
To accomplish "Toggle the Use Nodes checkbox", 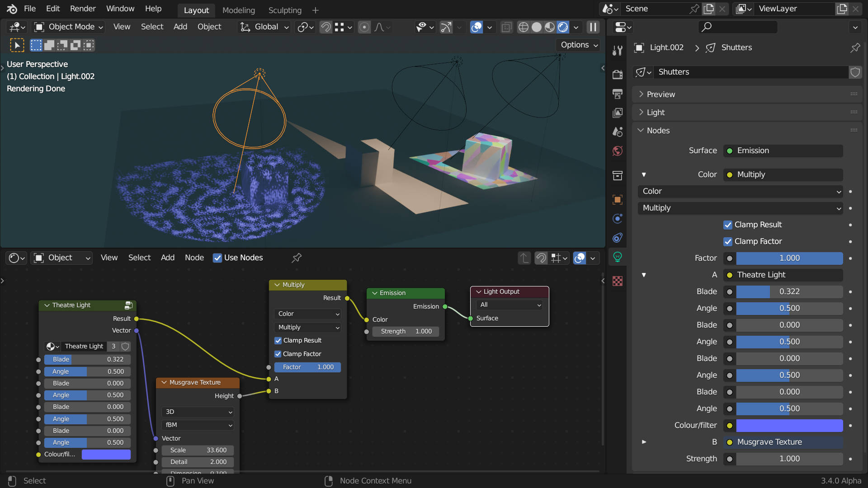I will (217, 258).
